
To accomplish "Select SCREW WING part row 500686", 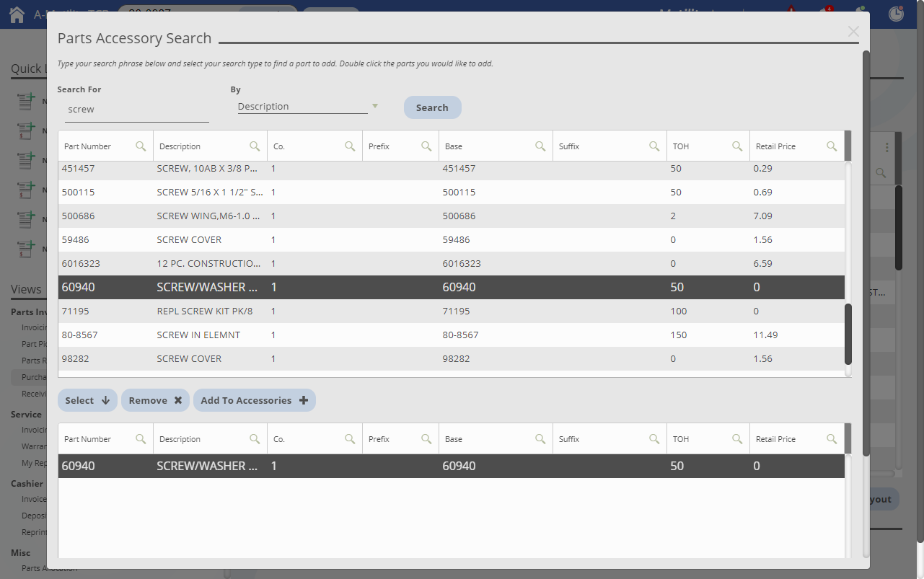I will pyautogui.click(x=452, y=216).
